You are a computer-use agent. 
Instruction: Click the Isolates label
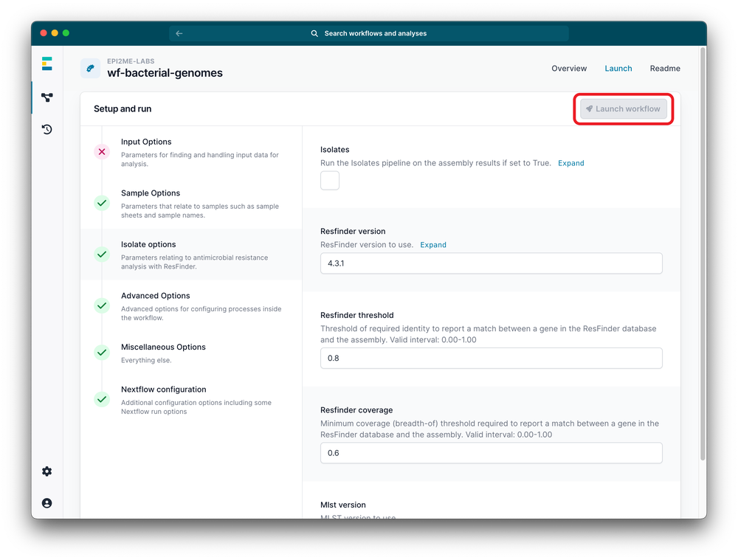(x=334, y=150)
